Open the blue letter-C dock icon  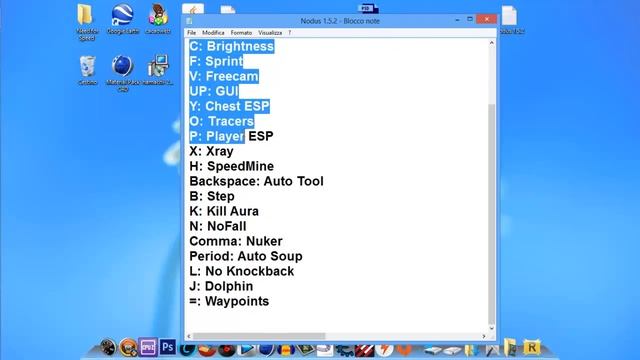pyautogui.click(x=187, y=350)
